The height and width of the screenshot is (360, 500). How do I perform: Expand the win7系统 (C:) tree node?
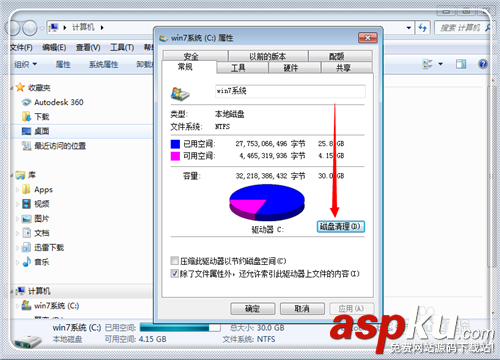pos(18,306)
